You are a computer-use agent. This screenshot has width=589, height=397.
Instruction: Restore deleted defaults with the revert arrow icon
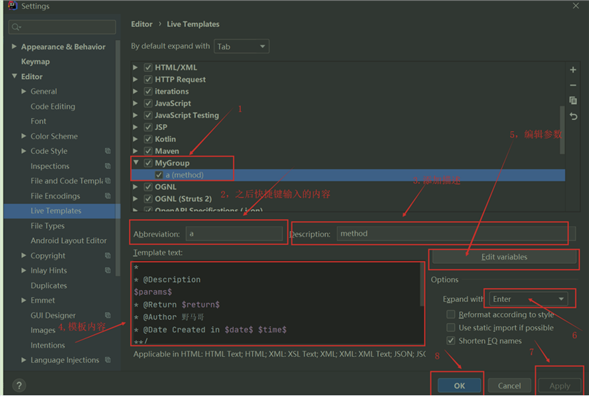point(573,116)
